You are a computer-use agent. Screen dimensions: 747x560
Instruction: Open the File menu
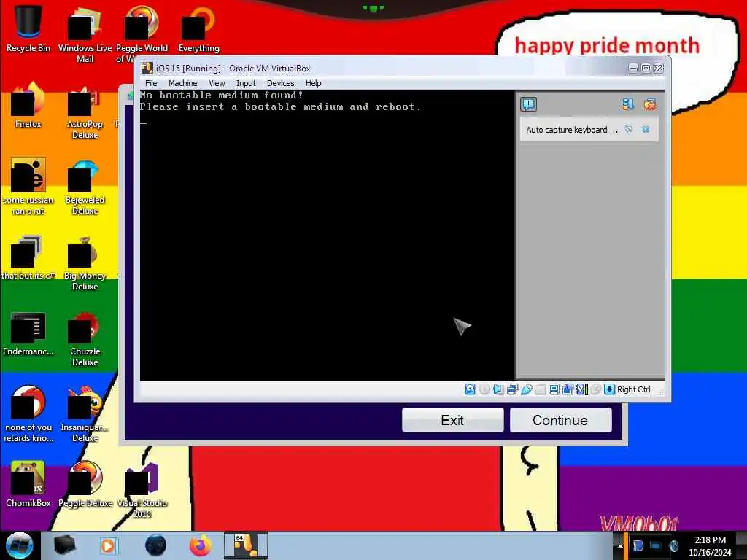click(x=151, y=83)
